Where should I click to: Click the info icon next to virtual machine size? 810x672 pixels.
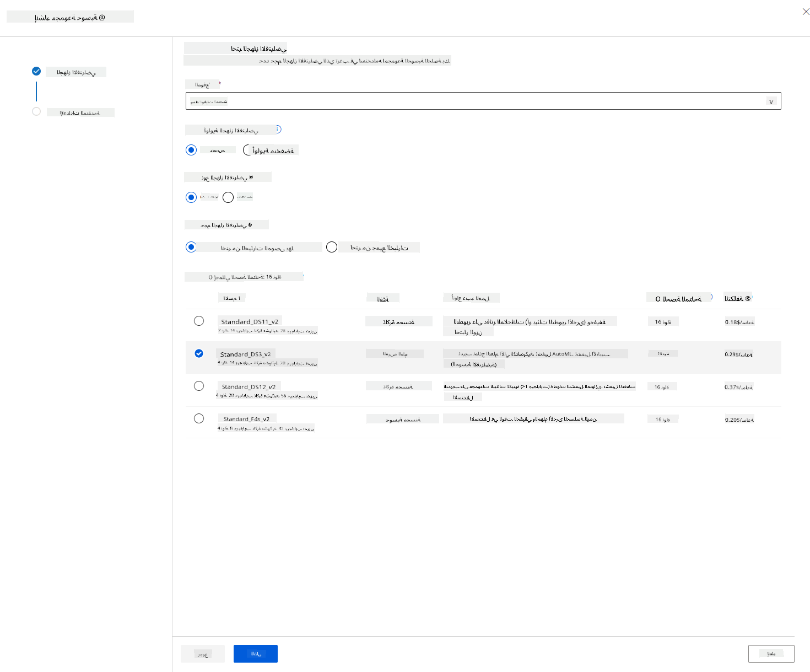point(250,225)
